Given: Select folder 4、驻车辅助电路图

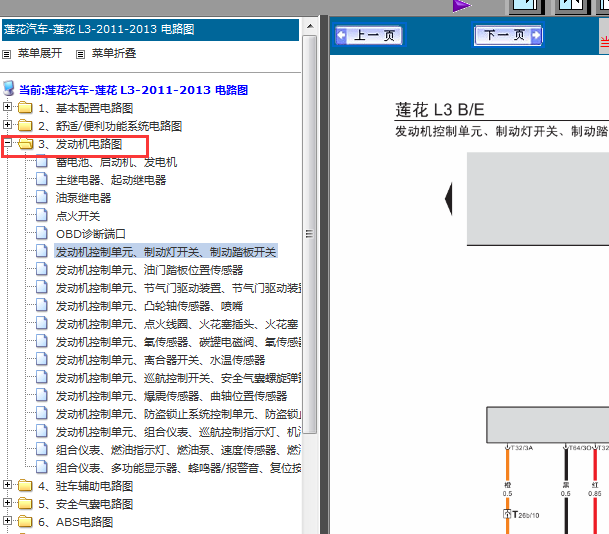Looking at the screenshot, I should point(85,486).
